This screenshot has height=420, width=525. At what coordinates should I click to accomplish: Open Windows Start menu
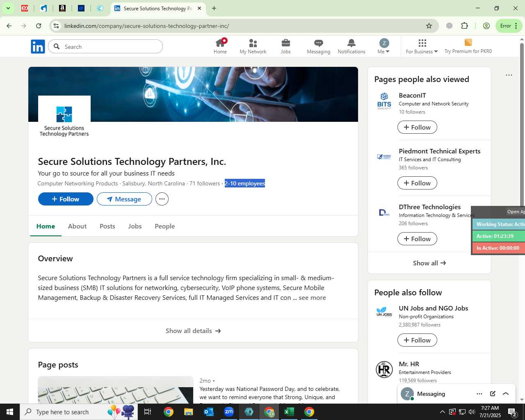coord(10,412)
